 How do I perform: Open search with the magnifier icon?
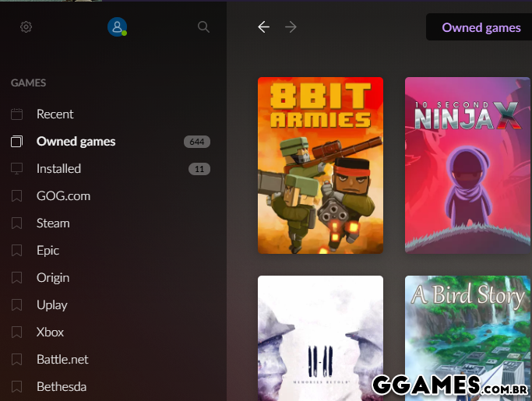coord(203,27)
